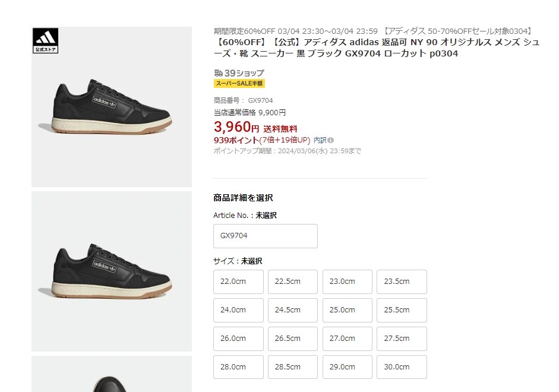Screen dimensions: 559x392
Task: Click the 39 Shop truck icon
Action: [218, 73]
